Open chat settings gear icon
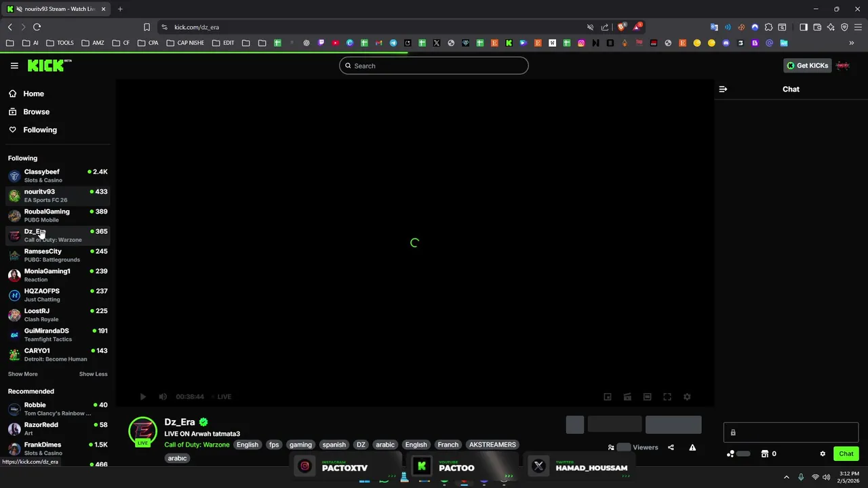 [x=823, y=454]
